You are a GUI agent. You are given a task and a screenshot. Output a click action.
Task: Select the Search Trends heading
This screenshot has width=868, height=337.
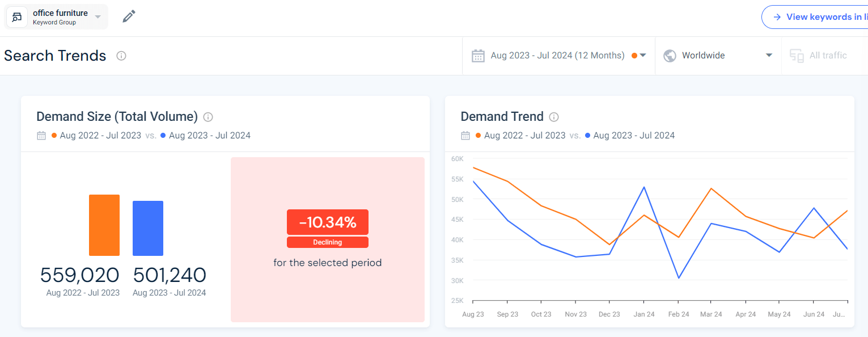tap(55, 56)
